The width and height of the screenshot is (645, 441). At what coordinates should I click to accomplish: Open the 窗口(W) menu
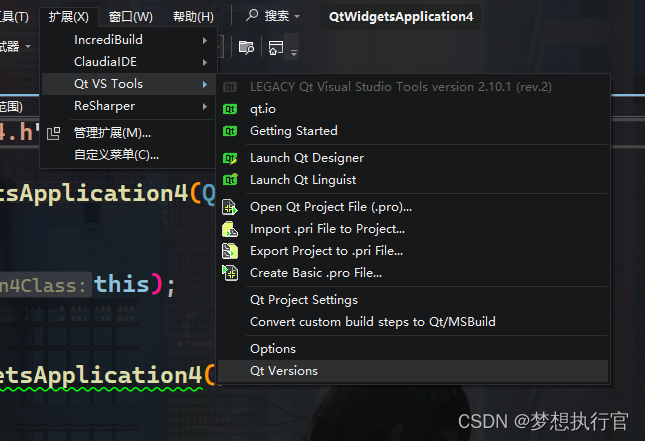click(131, 17)
